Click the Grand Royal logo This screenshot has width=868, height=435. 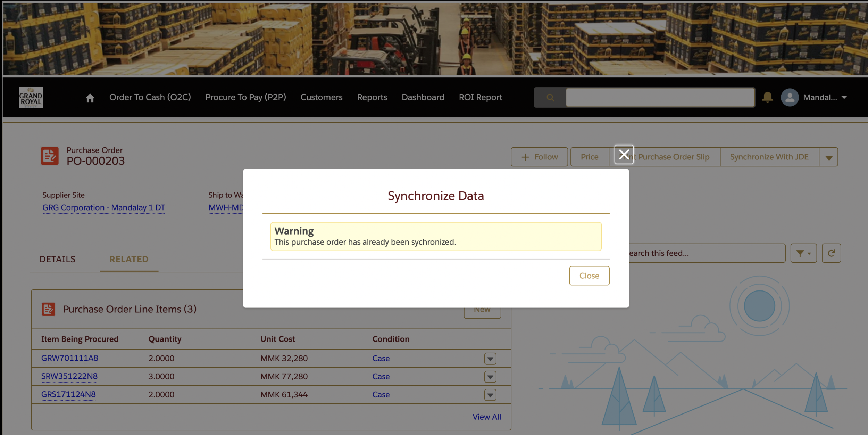point(31,98)
